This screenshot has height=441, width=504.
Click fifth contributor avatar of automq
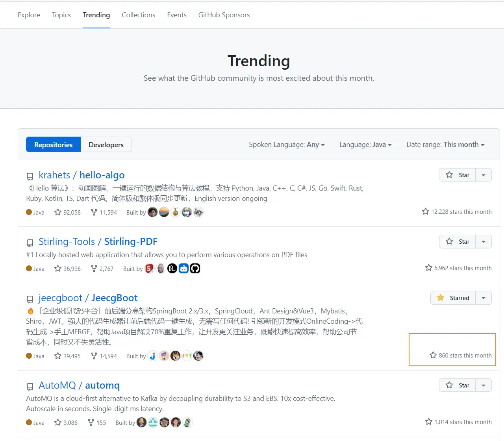click(187, 422)
